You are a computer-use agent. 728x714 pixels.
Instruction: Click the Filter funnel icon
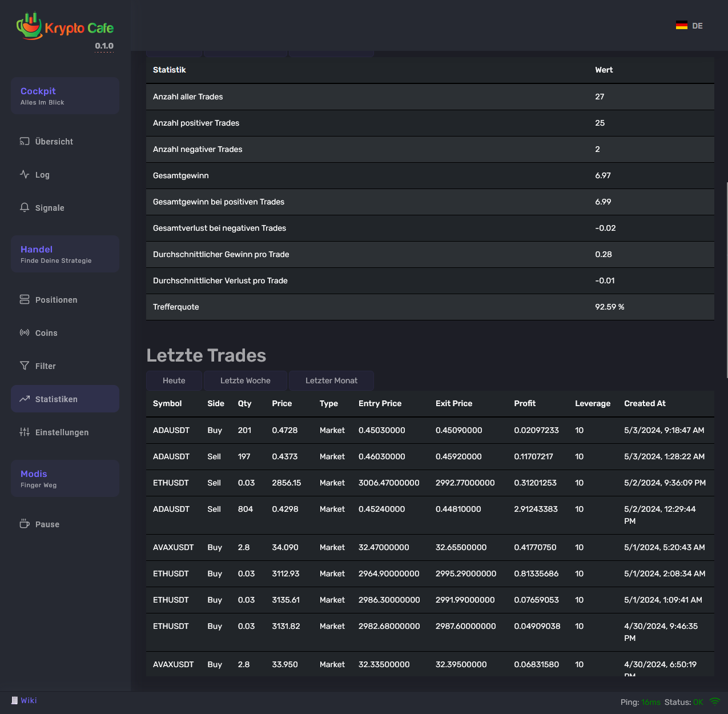25,366
